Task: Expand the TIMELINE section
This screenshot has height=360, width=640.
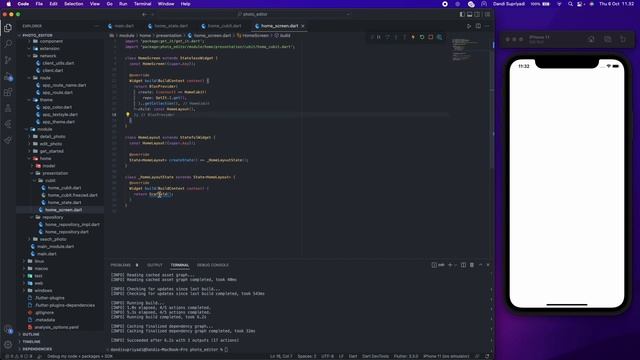Action: (32, 342)
